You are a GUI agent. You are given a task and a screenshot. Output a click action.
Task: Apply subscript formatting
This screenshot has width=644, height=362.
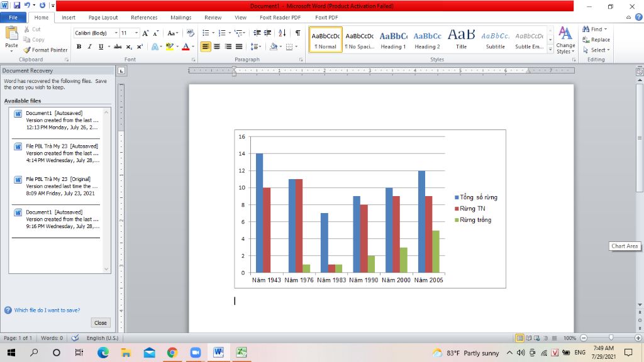click(129, 47)
